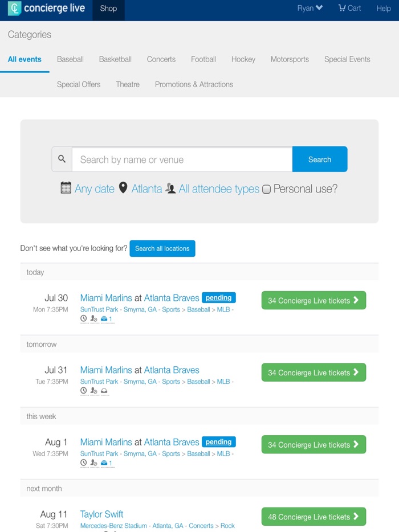The height and width of the screenshot is (532, 399).
Task: Open the All attendee types selector
Action: [x=219, y=188]
